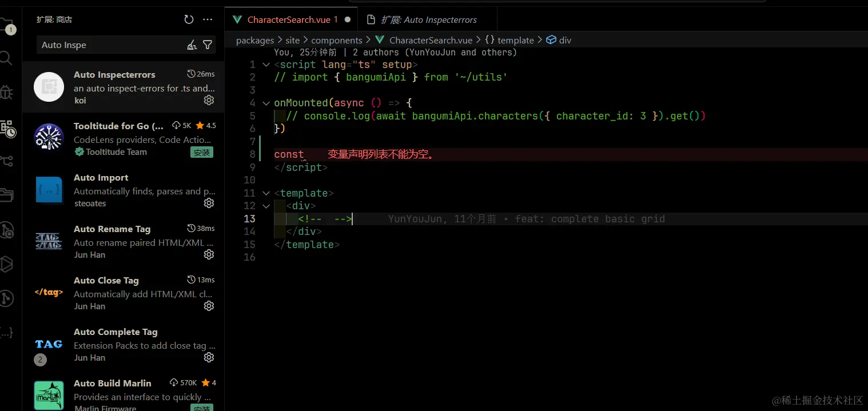Click the closing template tag on line 15
The width and height of the screenshot is (868, 411).
point(307,245)
